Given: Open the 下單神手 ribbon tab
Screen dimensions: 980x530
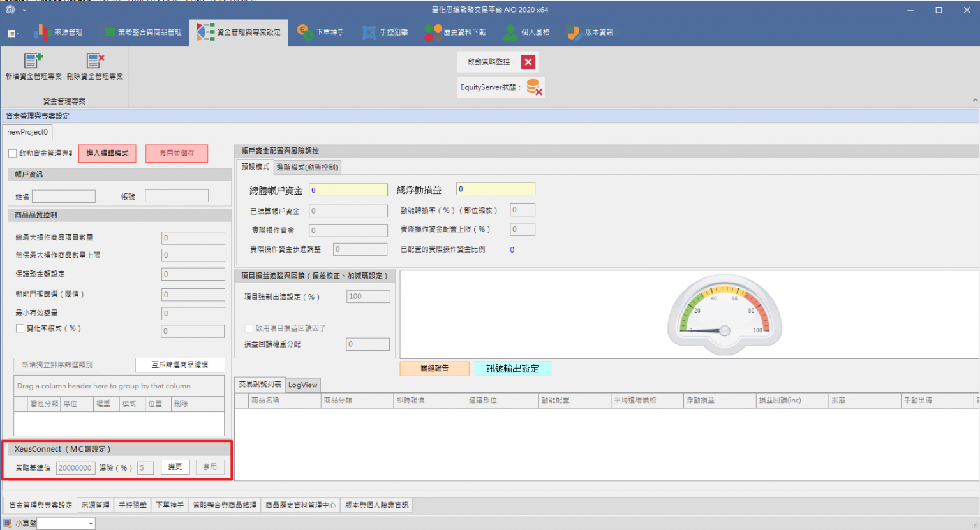Looking at the screenshot, I should point(321,32).
